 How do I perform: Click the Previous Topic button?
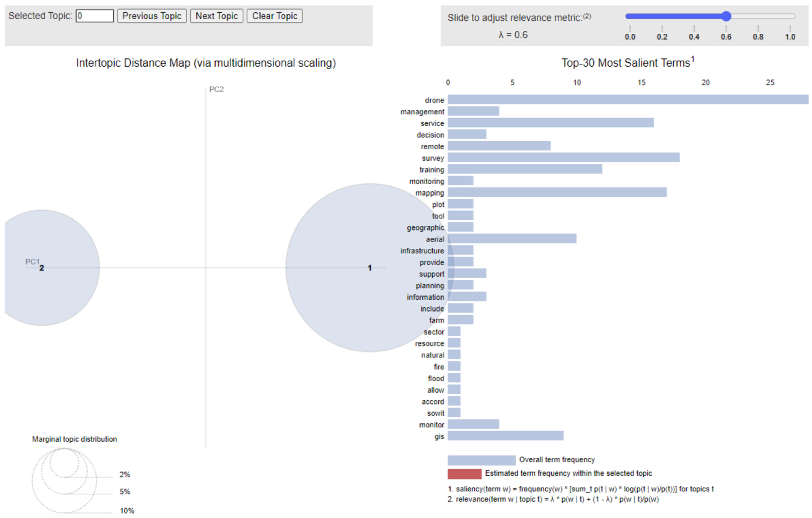click(152, 16)
